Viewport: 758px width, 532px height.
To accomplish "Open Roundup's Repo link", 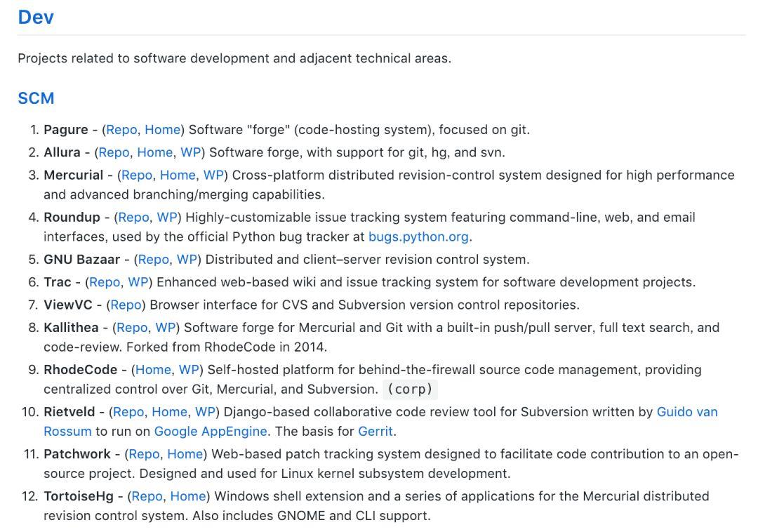I will point(133,217).
